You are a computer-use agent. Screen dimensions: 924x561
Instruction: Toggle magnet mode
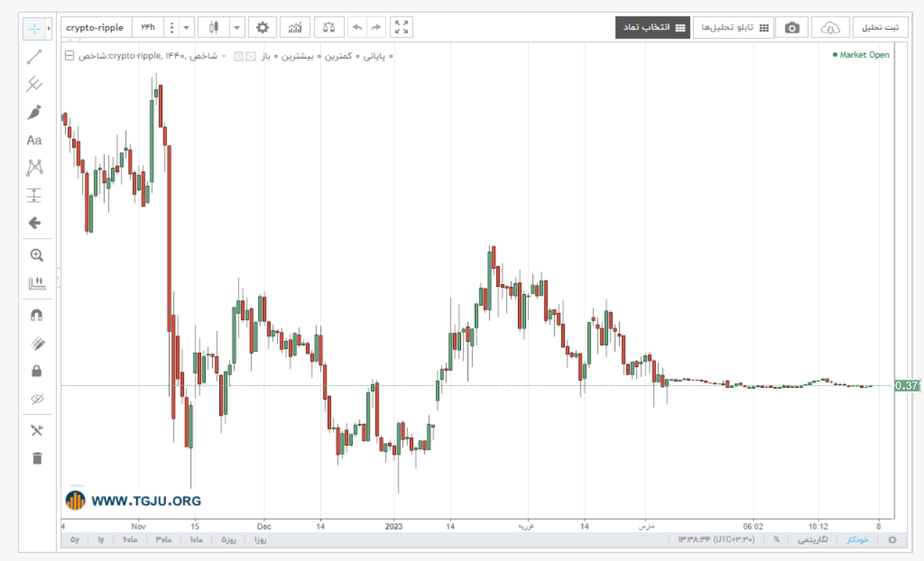[x=36, y=315]
